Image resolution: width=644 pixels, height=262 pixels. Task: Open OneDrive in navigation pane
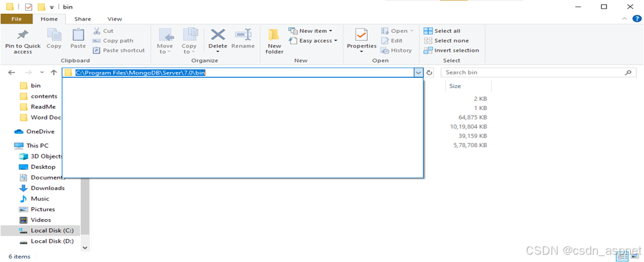[x=34, y=132]
